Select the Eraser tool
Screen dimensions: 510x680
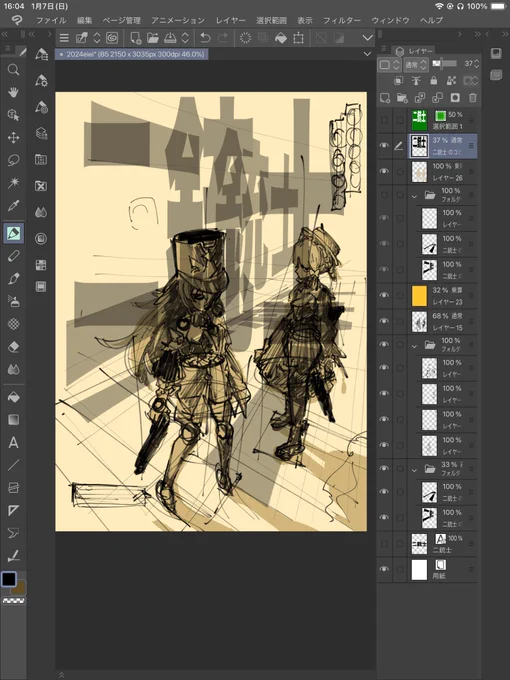(13, 347)
